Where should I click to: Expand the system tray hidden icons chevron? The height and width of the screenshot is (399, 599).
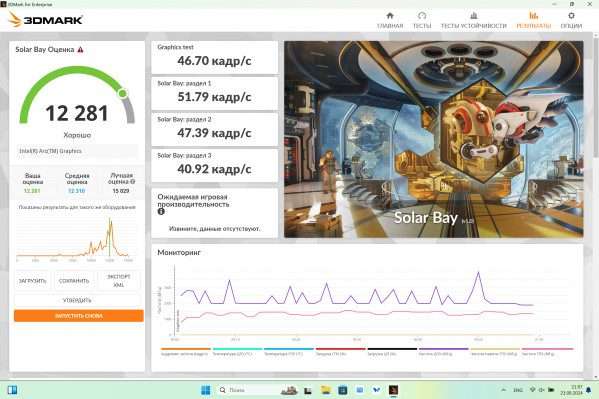coord(503,390)
